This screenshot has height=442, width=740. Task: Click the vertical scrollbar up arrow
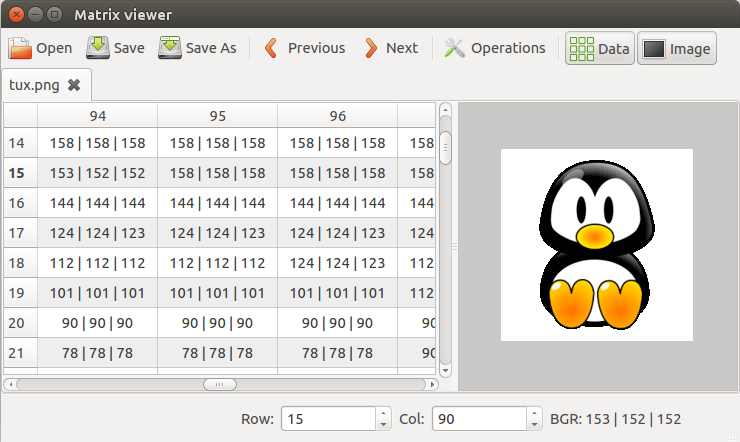pyautogui.click(x=445, y=110)
